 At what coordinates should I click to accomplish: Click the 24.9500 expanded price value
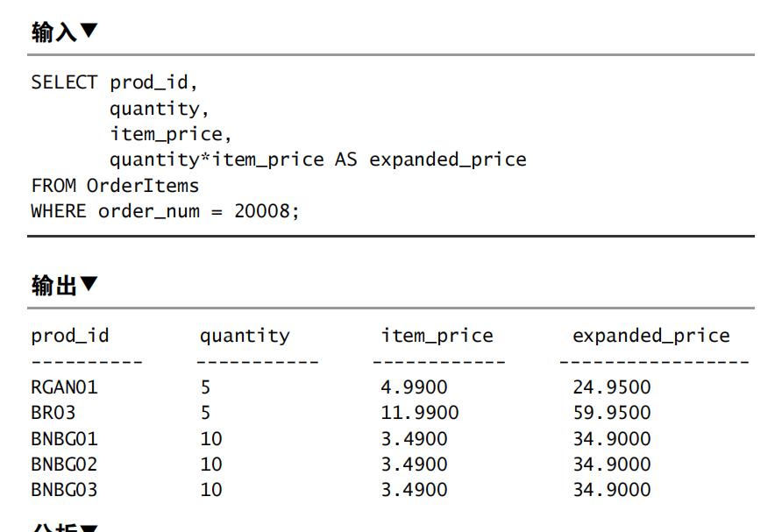[612, 387]
